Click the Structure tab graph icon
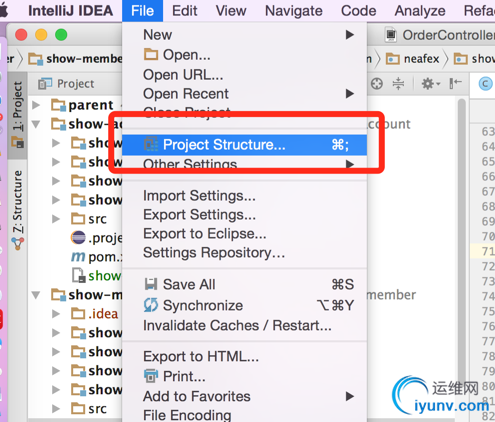This screenshot has height=422, width=495. pos(17,244)
